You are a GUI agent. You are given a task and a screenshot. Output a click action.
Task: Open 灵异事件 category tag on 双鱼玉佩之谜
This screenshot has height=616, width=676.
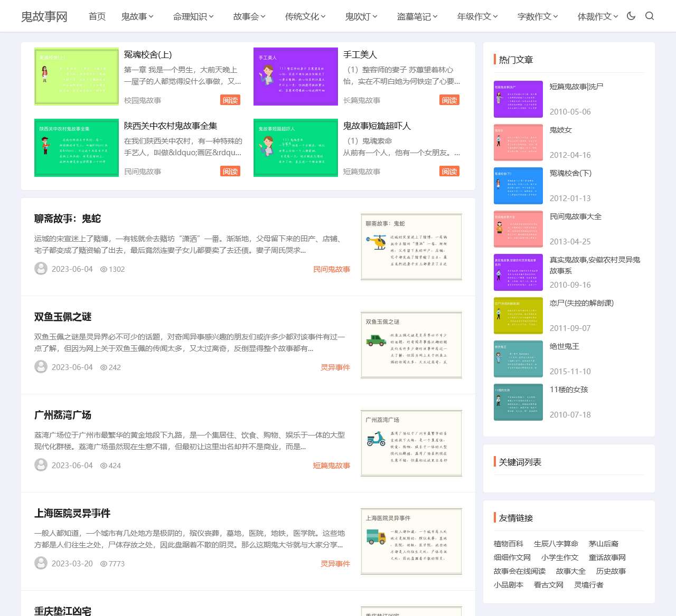(335, 367)
